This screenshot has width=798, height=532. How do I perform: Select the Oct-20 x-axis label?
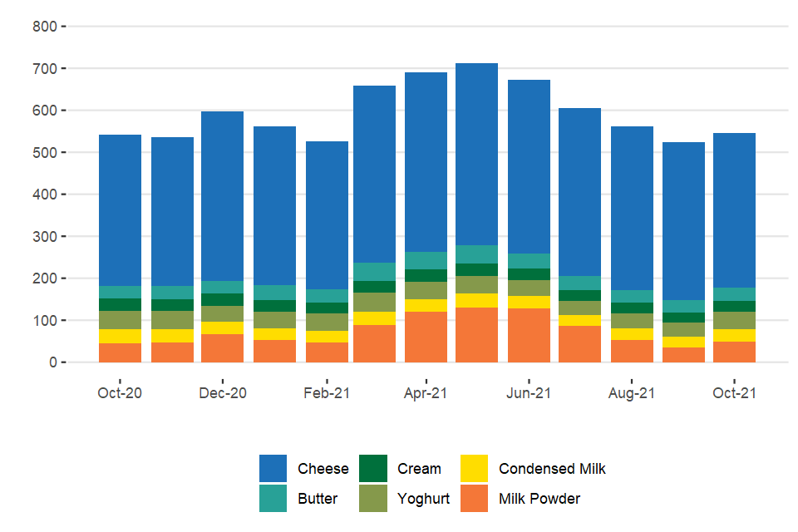point(120,393)
